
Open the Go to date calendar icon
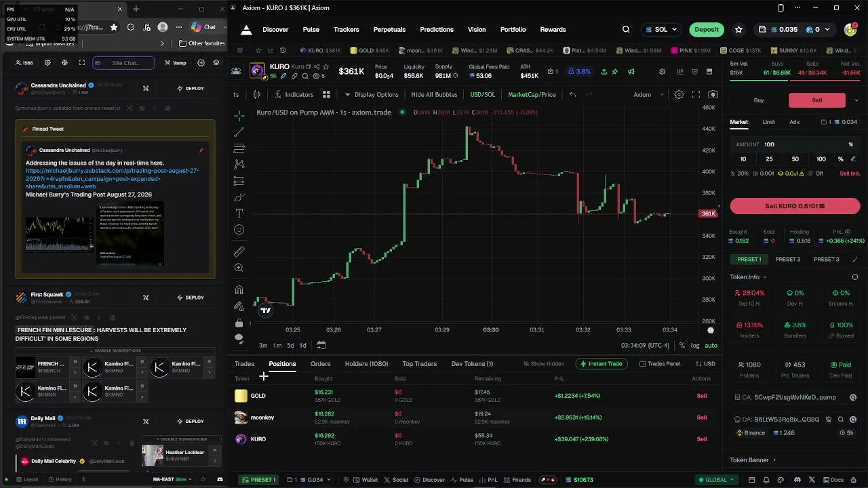coord(321,345)
